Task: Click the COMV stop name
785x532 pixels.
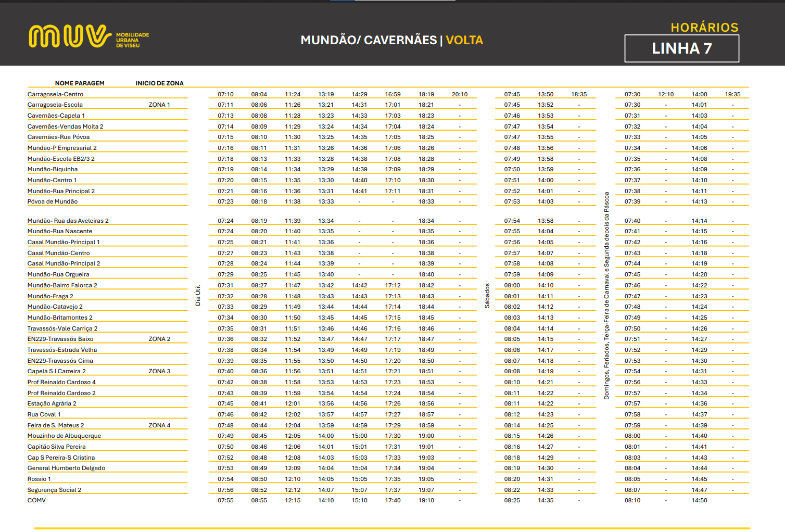Action: pos(36,500)
